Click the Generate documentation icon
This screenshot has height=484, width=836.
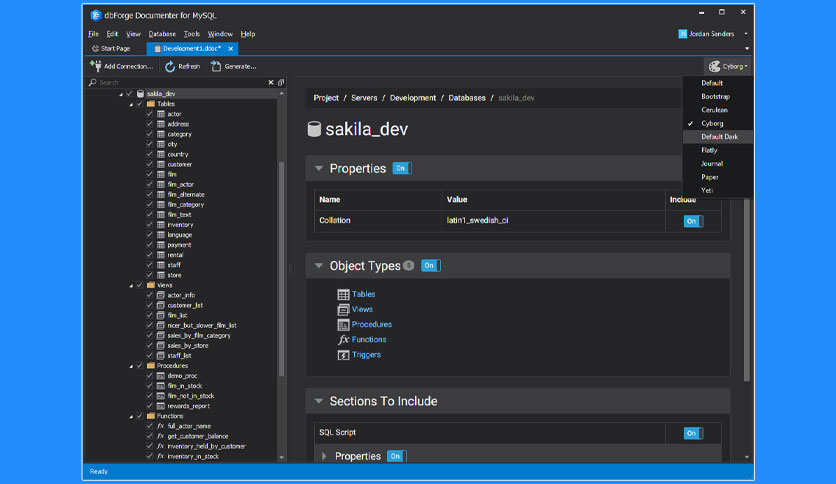tap(216, 66)
